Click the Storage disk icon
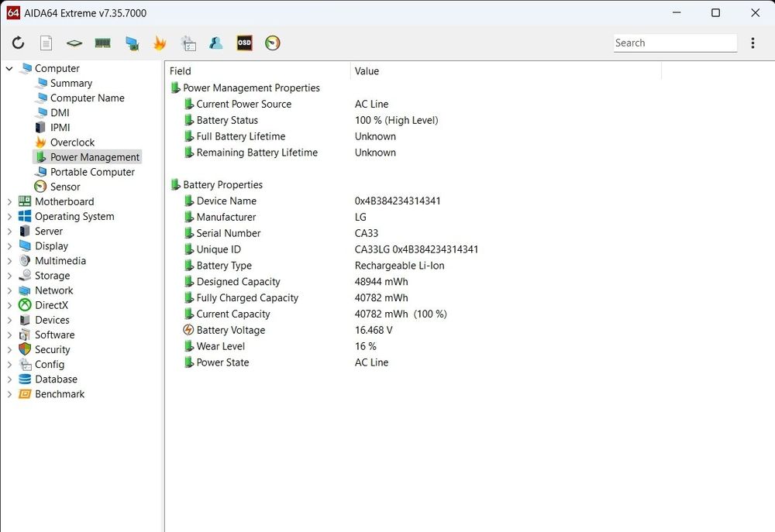Image resolution: width=775 pixels, height=532 pixels. (x=25, y=276)
